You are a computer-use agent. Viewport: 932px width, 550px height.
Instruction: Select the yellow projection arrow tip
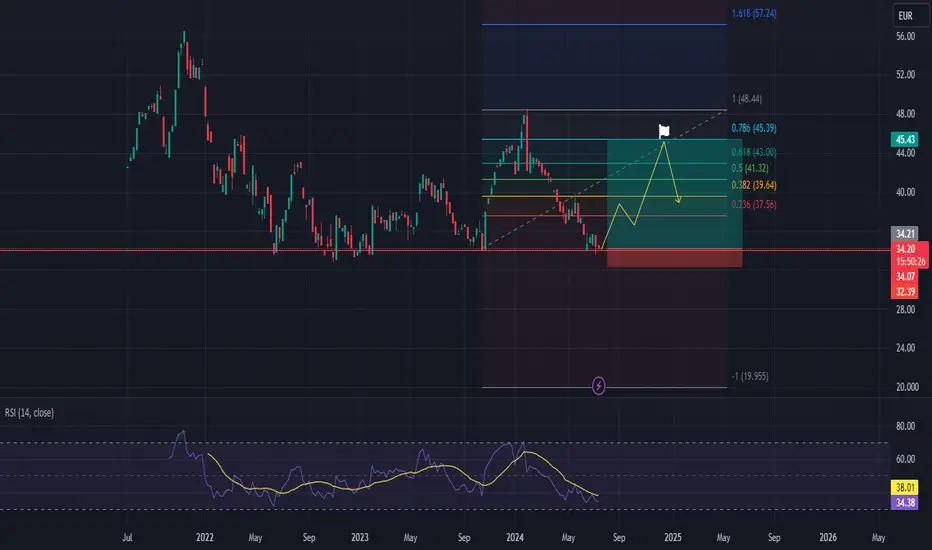pyautogui.click(x=678, y=200)
